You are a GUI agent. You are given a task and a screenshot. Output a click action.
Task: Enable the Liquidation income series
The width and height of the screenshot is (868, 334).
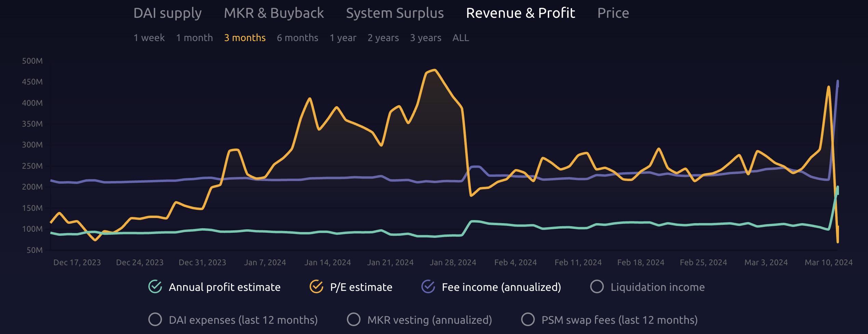point(597,287)
